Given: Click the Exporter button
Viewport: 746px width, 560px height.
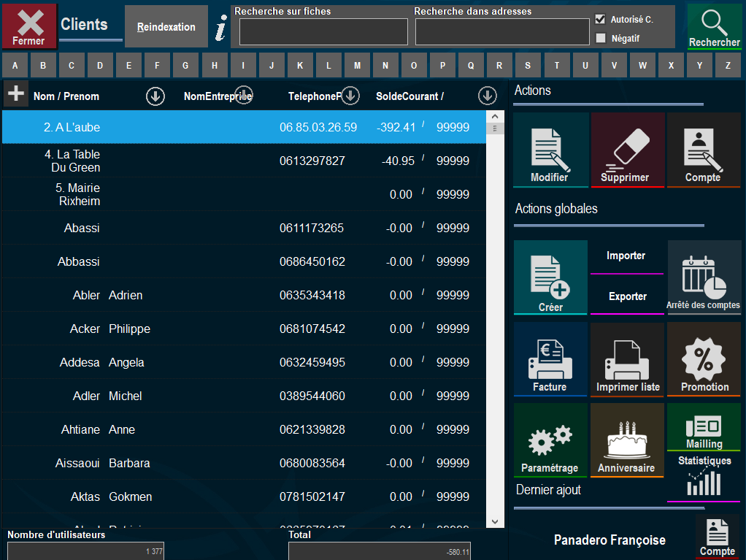Looking at the screenshot, I should pos(628,297).
